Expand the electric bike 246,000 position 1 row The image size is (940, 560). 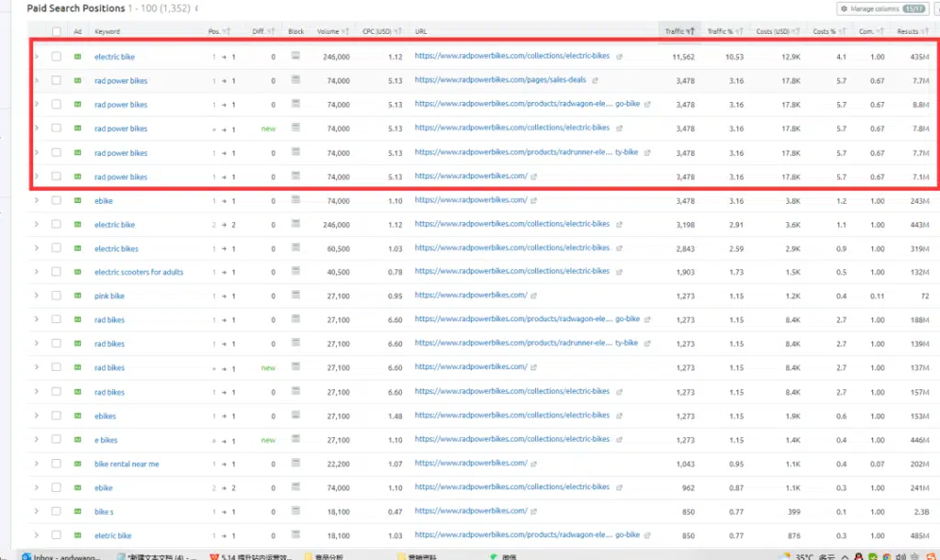pyautogui.click(x=37, y=56)
